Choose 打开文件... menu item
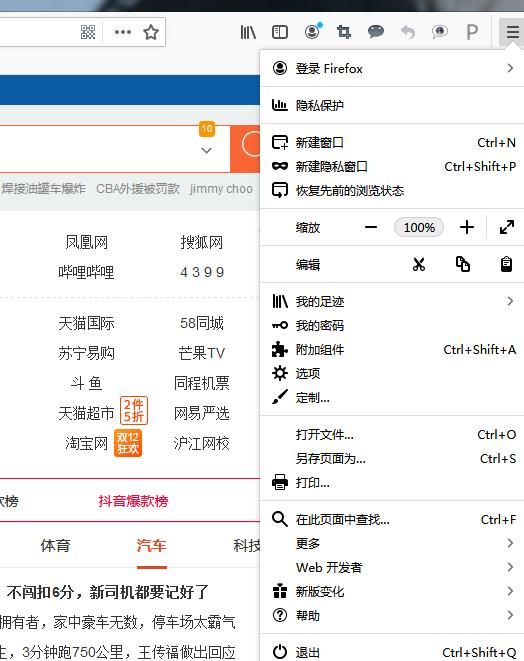Screen dimensions: 524x661 [x=392, y=435]
